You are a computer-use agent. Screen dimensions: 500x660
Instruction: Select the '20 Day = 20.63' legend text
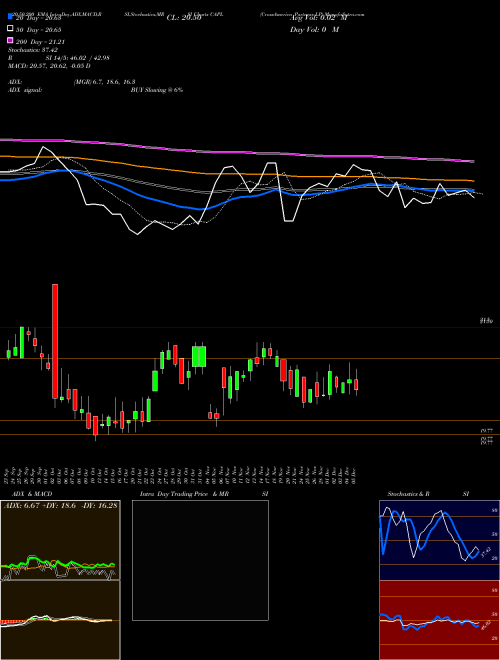(39, 18)
